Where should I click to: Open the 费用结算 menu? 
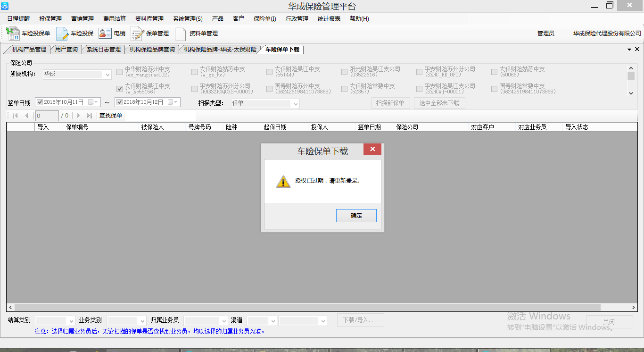(115, 19)
